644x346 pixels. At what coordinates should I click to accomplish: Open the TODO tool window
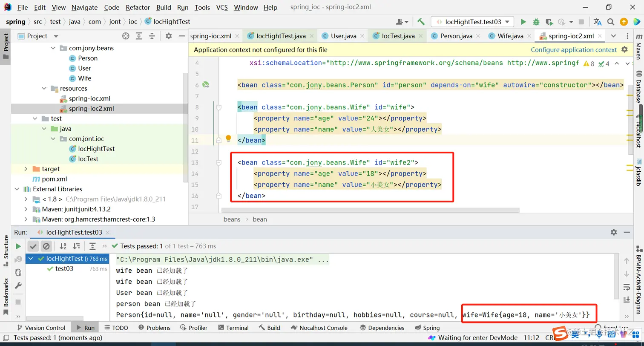[116, 328]
